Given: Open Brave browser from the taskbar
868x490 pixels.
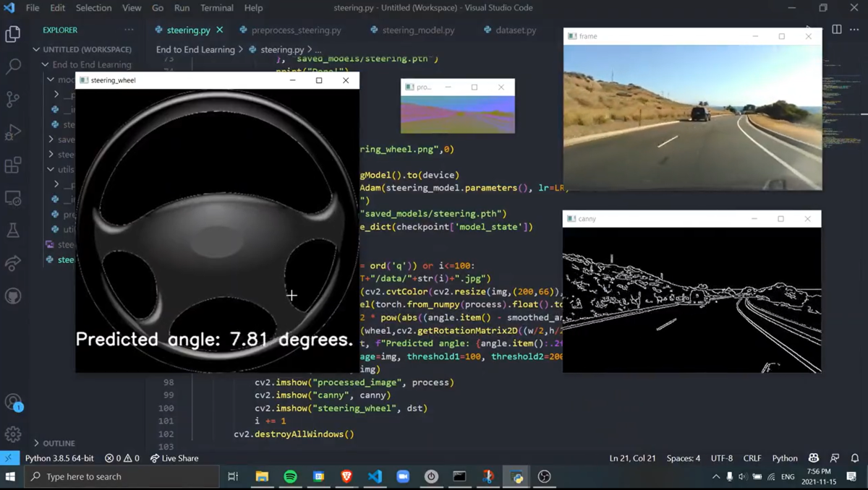Looking at the screenshot, I should click(x=346, y=476).
